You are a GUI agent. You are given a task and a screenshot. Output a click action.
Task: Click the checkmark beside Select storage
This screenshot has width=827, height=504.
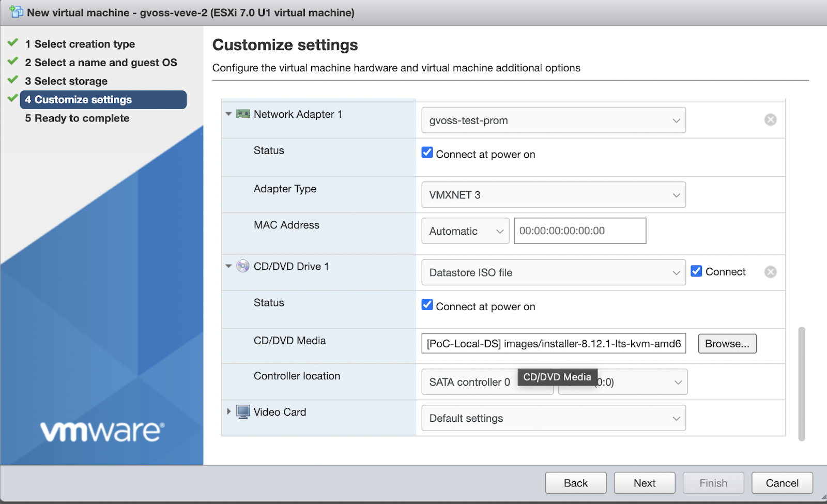[12, 80]
